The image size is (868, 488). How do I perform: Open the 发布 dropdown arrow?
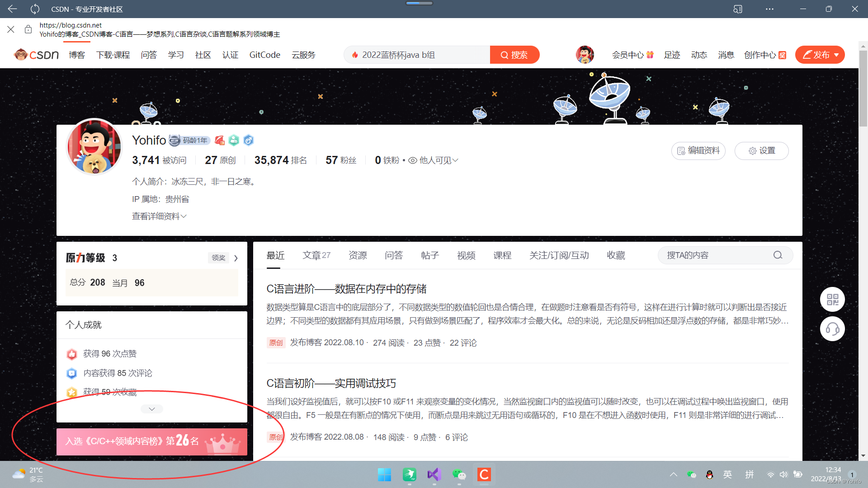tap(837, 55)
